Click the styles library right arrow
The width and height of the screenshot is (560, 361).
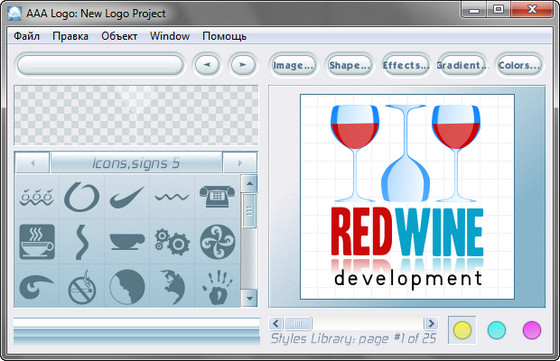pyautogui.click(x=431, y=324)
